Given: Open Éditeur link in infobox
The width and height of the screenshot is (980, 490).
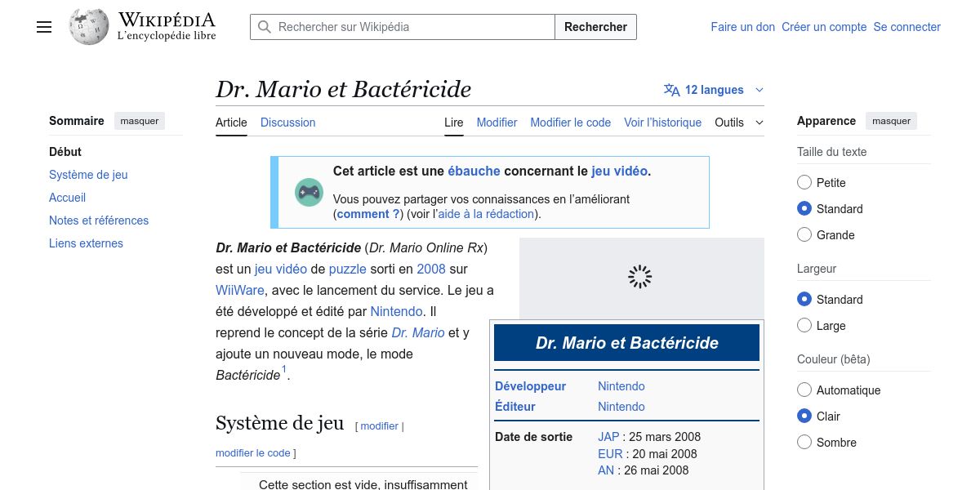Looking at the screenshot, I should click(515, 407).
